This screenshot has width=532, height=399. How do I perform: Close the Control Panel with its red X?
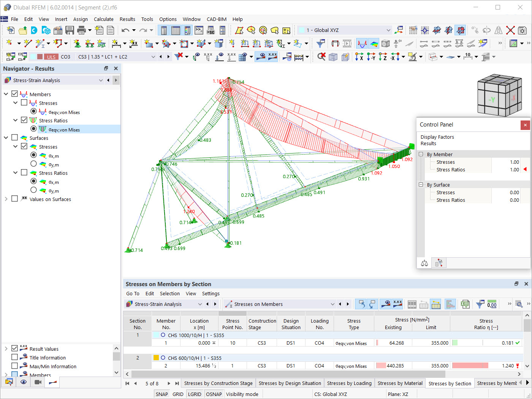click(526, 125)
